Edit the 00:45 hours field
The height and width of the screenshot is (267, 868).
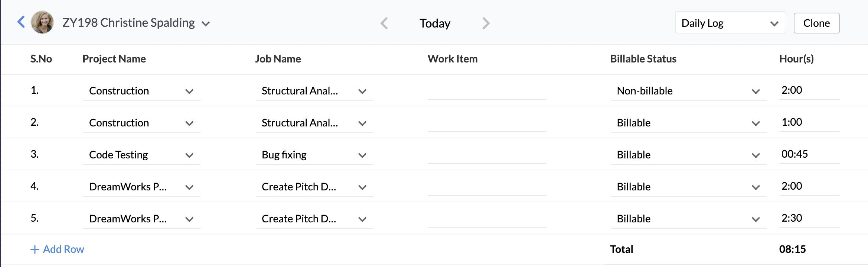tap(809, 154)
